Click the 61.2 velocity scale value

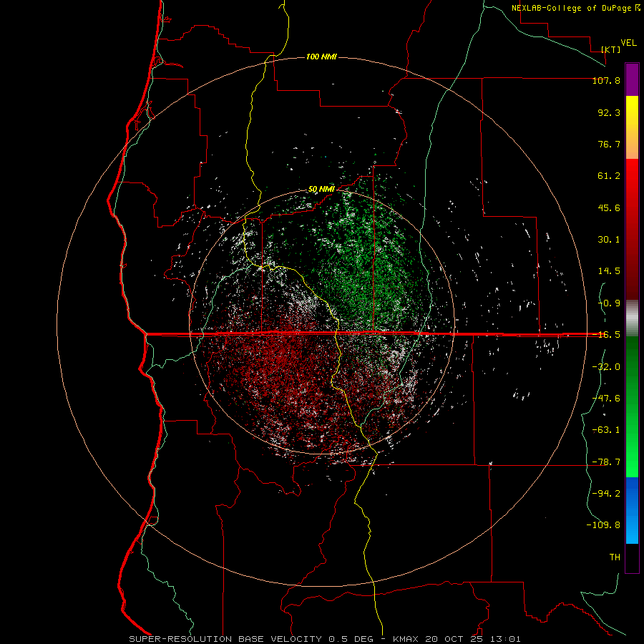[x=609, y=176]
